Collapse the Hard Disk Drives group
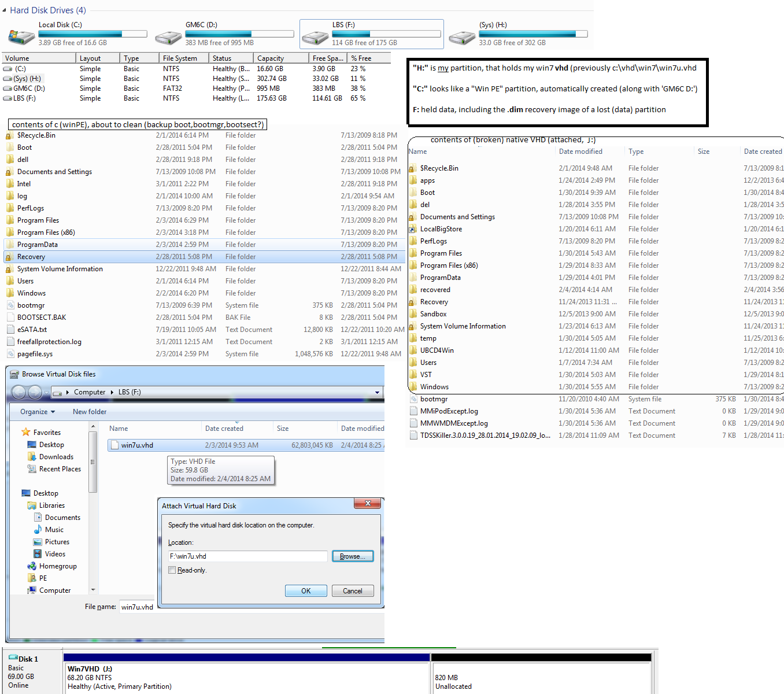Image resolution: width=784 pixels, height=694 pixels. [x=5, y=10]
